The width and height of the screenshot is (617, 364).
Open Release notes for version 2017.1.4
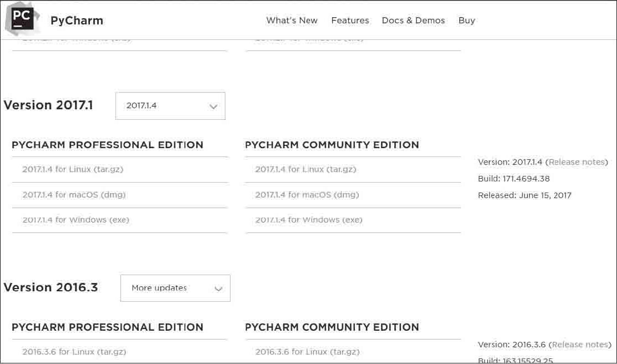click(576, 163)
